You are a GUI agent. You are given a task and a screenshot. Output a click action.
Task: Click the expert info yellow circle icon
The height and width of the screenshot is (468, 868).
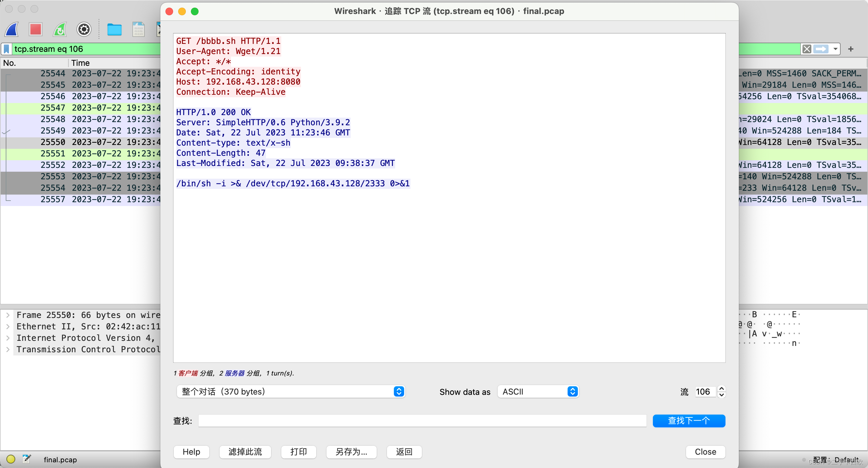pyautogui.click(x=11, y=459)
